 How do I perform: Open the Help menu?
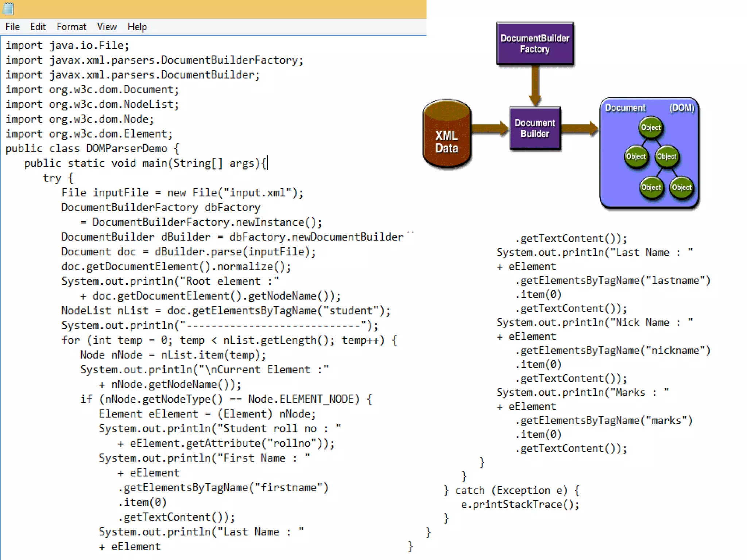tap(137, 27)
